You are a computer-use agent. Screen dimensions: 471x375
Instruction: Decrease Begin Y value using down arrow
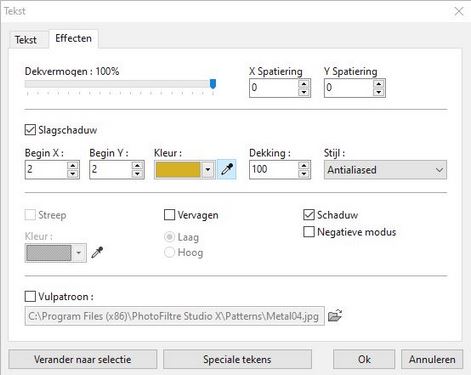(x=137, y=174)
